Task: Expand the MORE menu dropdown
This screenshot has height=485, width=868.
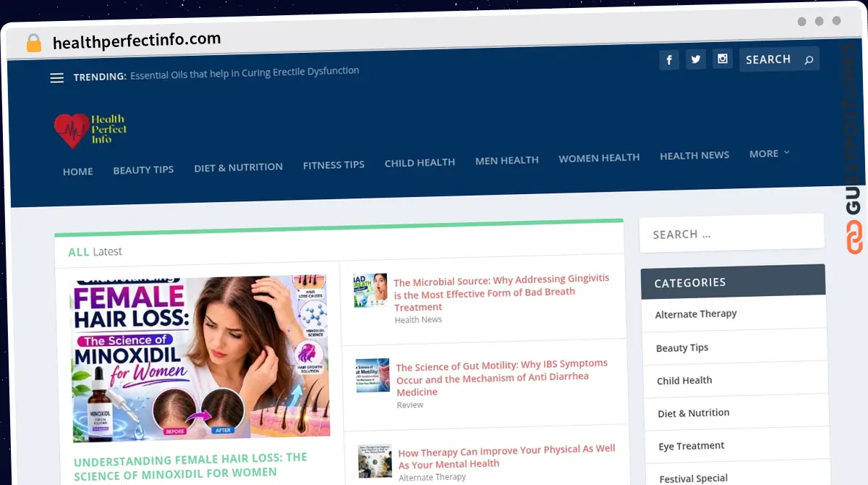Action: [770, 153]
